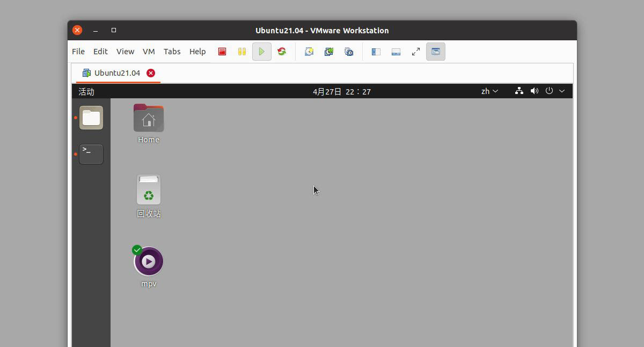Open the Tabs menu
The height and width of the screenshot is (347, 644).
(172, 52)
